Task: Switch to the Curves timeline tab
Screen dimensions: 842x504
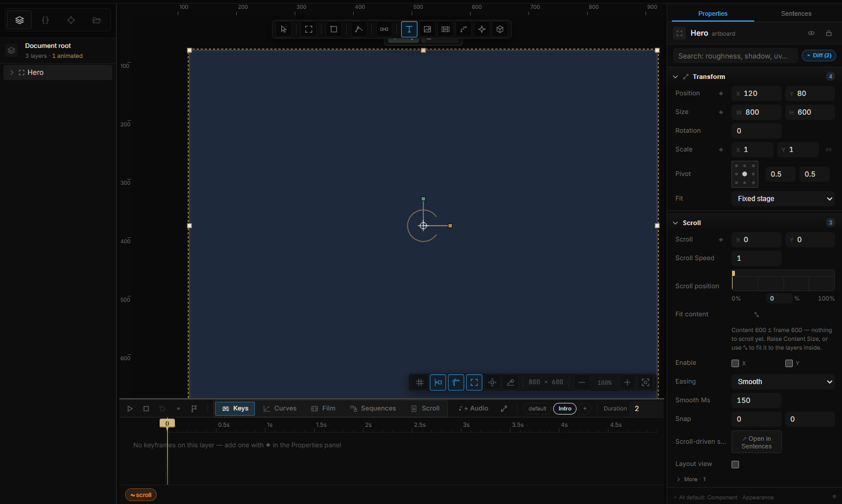Action: (279, 409)
